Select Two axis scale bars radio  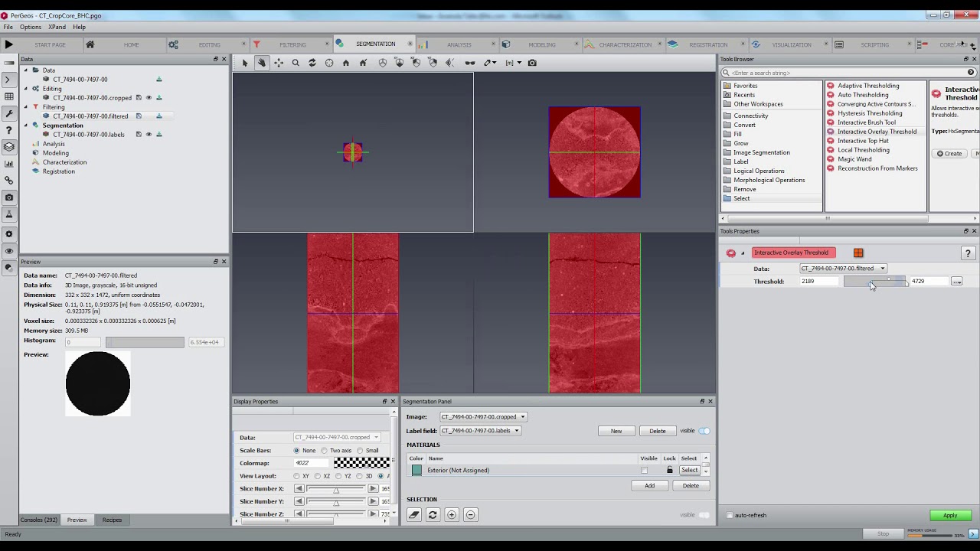click(x=325, y=451)
